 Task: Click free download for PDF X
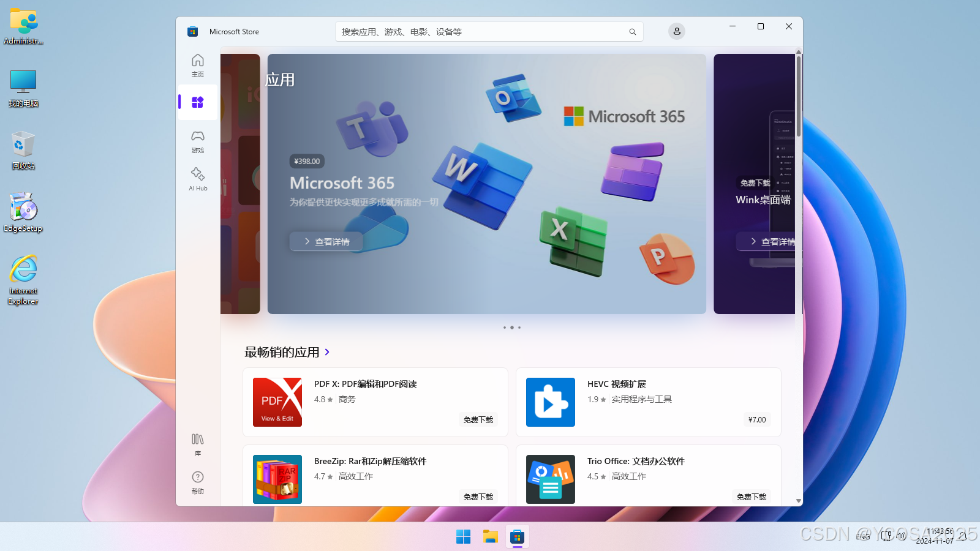[478, 420]
